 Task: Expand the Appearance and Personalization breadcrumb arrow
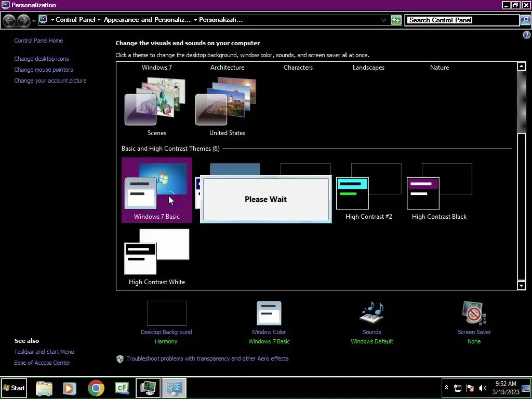tap(195, 20)
